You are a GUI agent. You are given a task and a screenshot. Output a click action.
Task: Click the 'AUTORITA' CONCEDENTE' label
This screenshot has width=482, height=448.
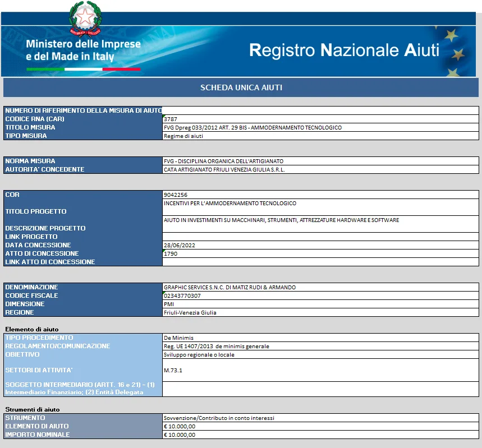point(44,169)
